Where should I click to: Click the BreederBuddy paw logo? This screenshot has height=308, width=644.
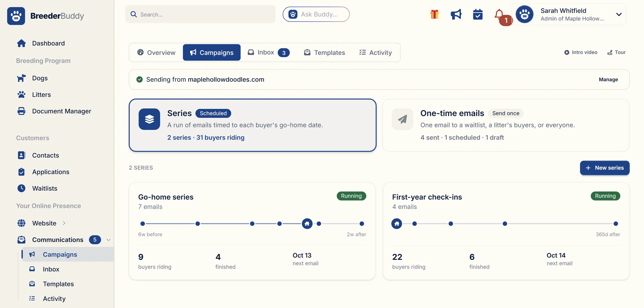click(16, 16)
